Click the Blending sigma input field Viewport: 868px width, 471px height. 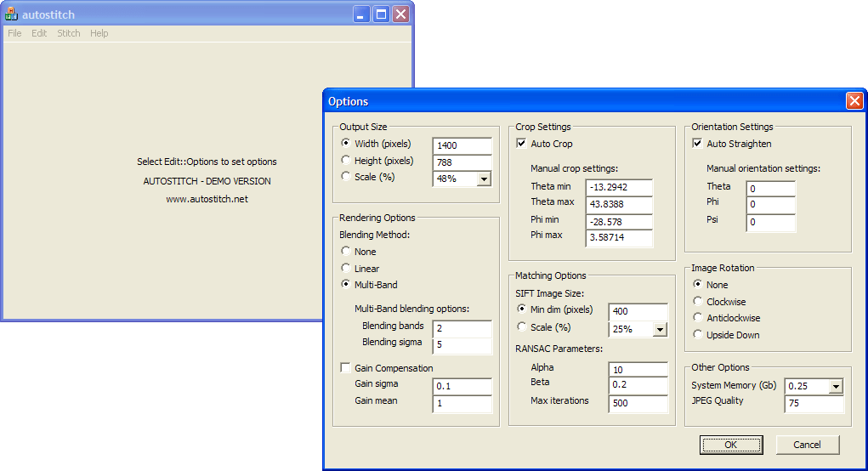[462, 345]
